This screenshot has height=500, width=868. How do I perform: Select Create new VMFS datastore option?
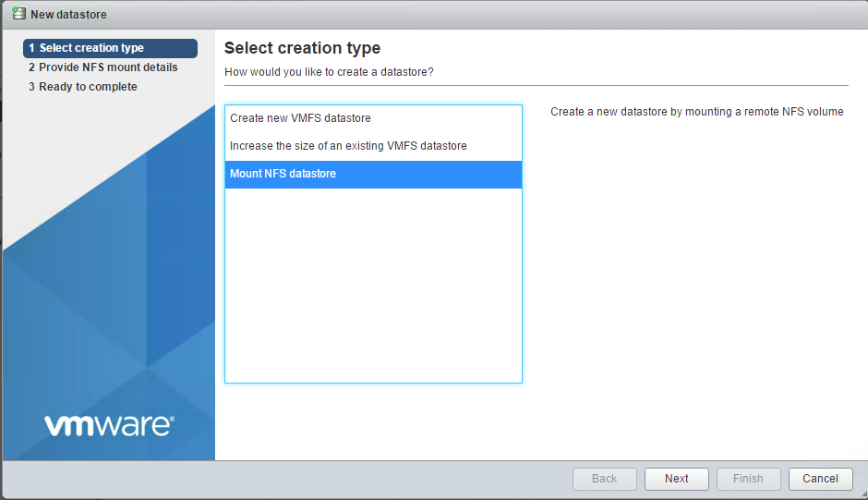point(373,118)
